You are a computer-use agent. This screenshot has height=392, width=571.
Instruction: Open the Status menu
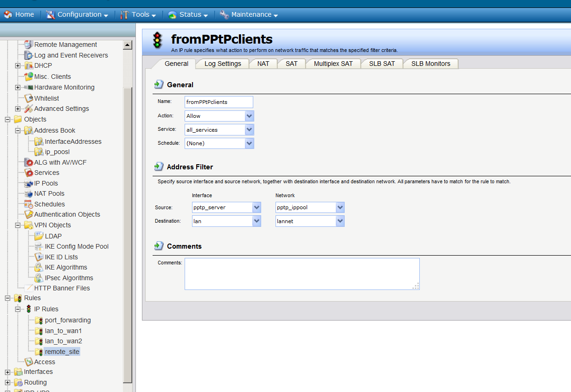(x=188, y=14)
